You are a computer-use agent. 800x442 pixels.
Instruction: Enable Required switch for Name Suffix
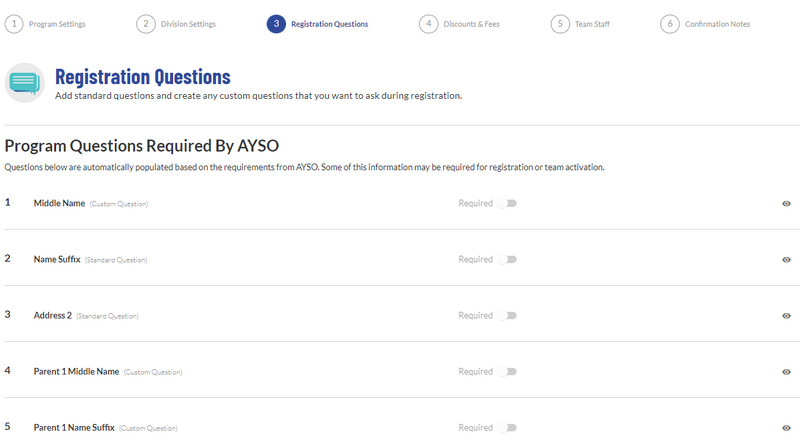point(509,260)
